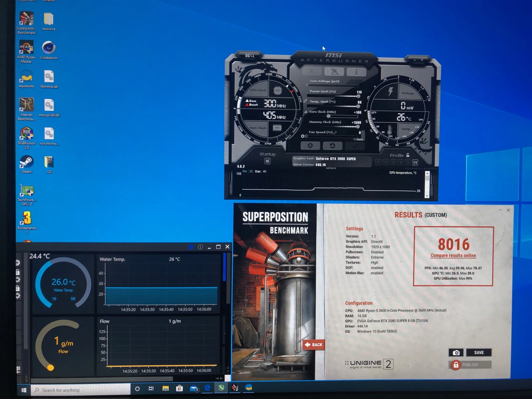Screen dimensions: 532x399
Task: Save current Afterburner profile
Action: click(415, 163)
